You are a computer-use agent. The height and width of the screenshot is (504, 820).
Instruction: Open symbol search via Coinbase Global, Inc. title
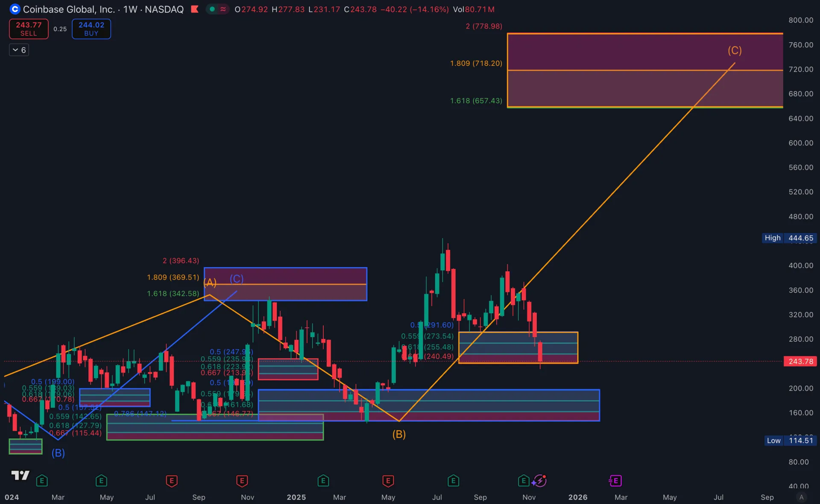[69, 9]
